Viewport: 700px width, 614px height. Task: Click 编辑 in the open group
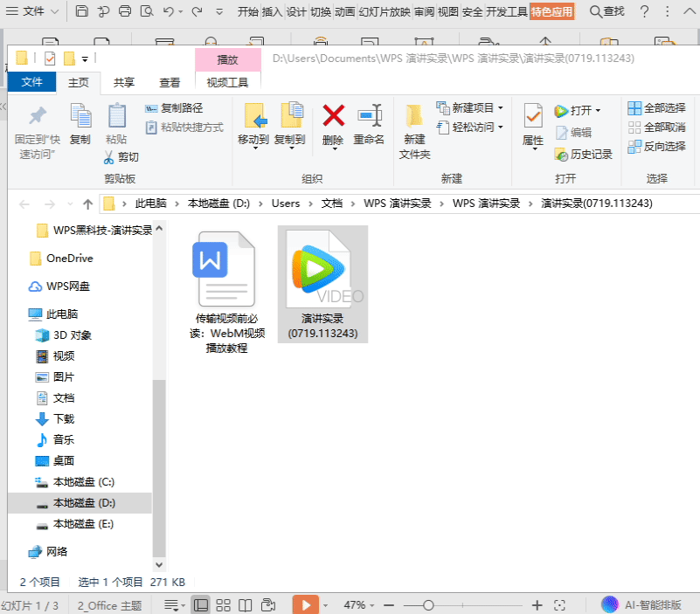tap(573, 132)
